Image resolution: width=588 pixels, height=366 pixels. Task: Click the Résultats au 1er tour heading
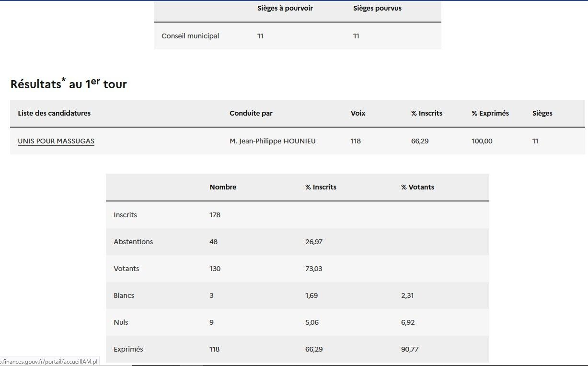[x=69, y=84]
